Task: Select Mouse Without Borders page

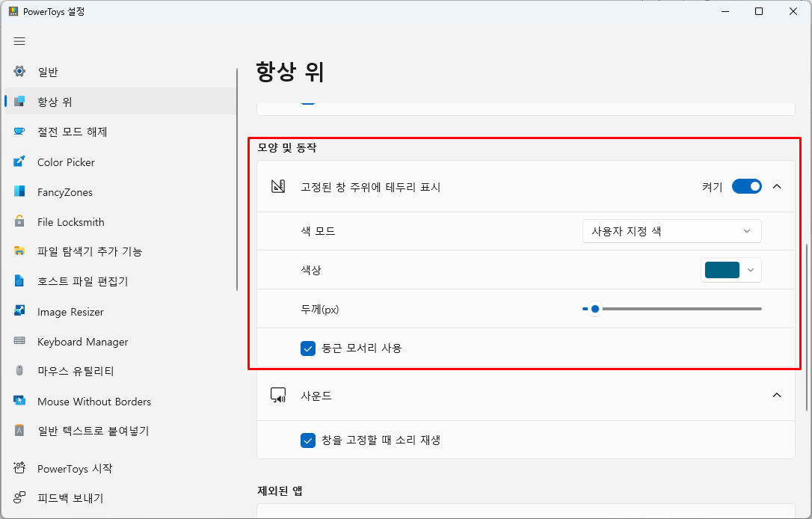Action: 120,402
